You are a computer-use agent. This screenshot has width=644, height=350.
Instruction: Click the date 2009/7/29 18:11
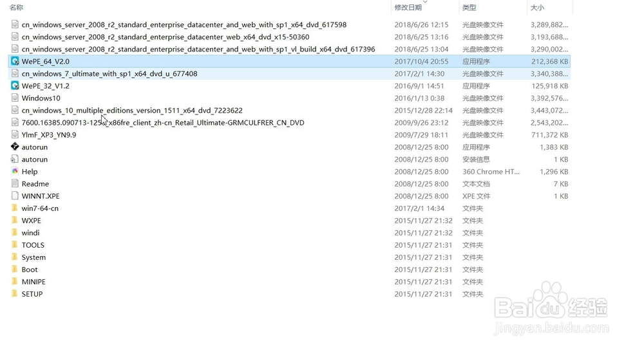click(421, 134)
